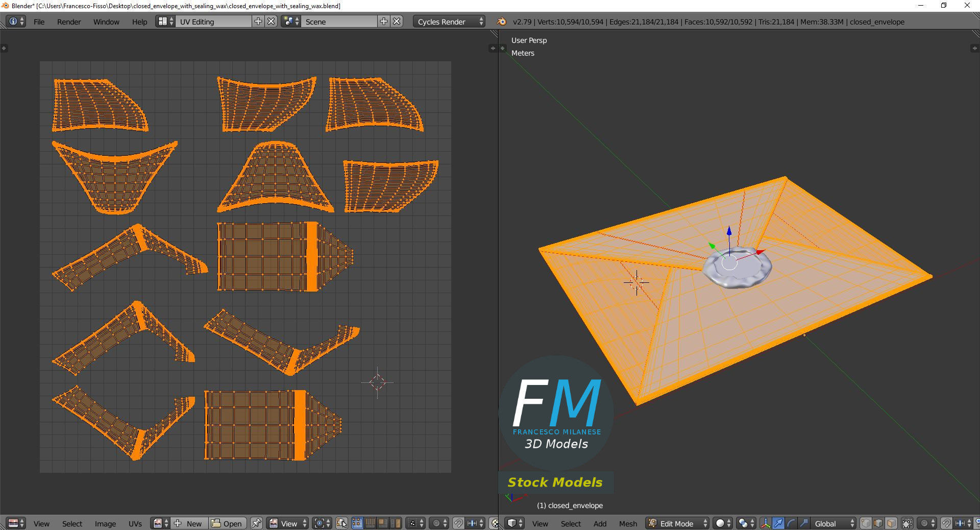The height and width of the screenshot is (530, 980).
Task: Open the File menu
Action: [x=39, y=21]
